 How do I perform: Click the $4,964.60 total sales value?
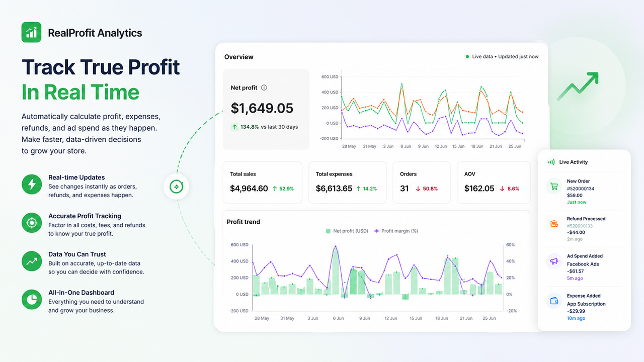tap(249, 189)
